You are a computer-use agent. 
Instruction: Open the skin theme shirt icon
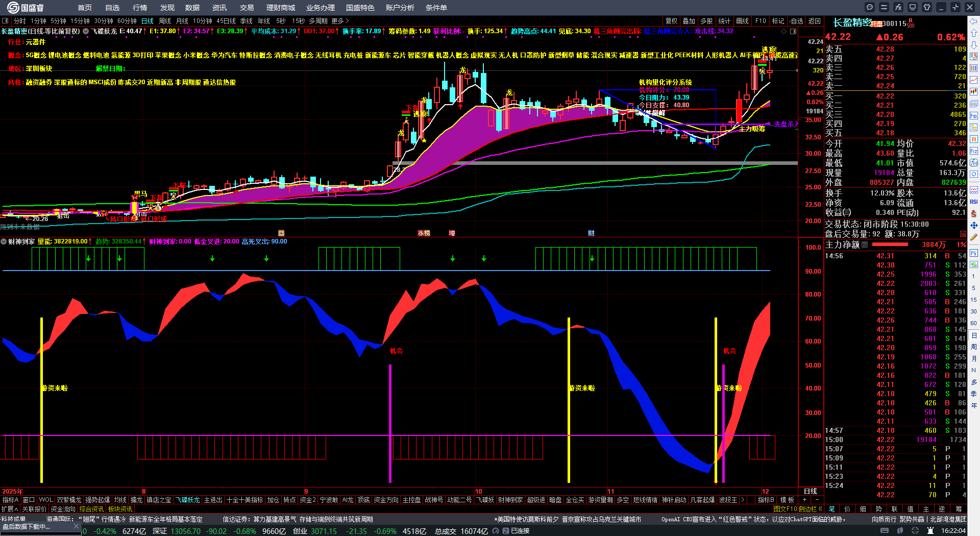[927, 7]
